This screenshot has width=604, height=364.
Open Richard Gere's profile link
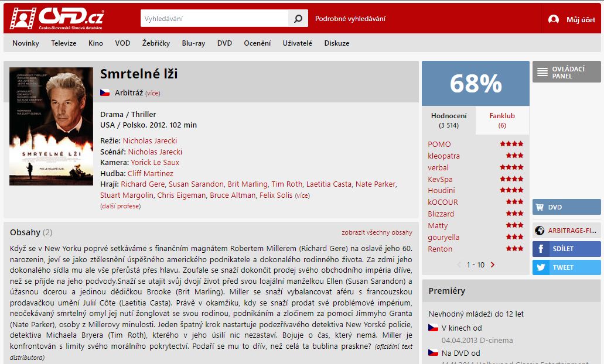click(x=142, y=184)
